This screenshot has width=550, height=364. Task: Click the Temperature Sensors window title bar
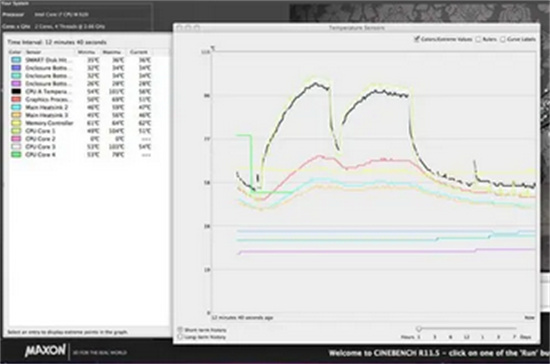tap(356, 28)
